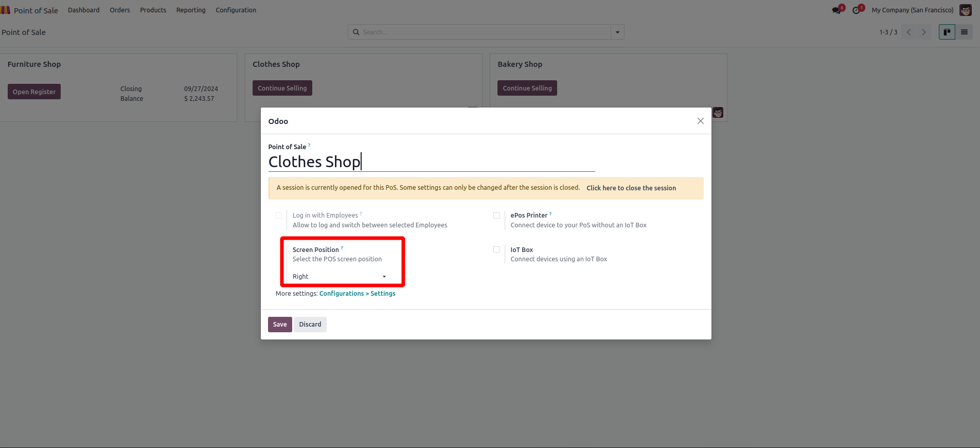Enable Log in with Employees checkbox

279,216
